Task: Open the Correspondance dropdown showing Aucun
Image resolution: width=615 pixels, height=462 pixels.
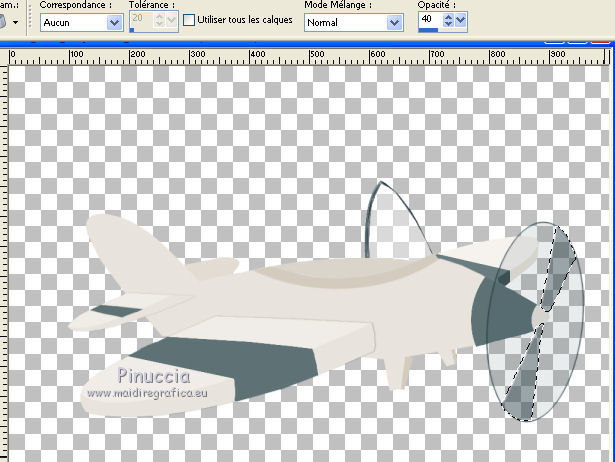Action: tap(113, 22)
